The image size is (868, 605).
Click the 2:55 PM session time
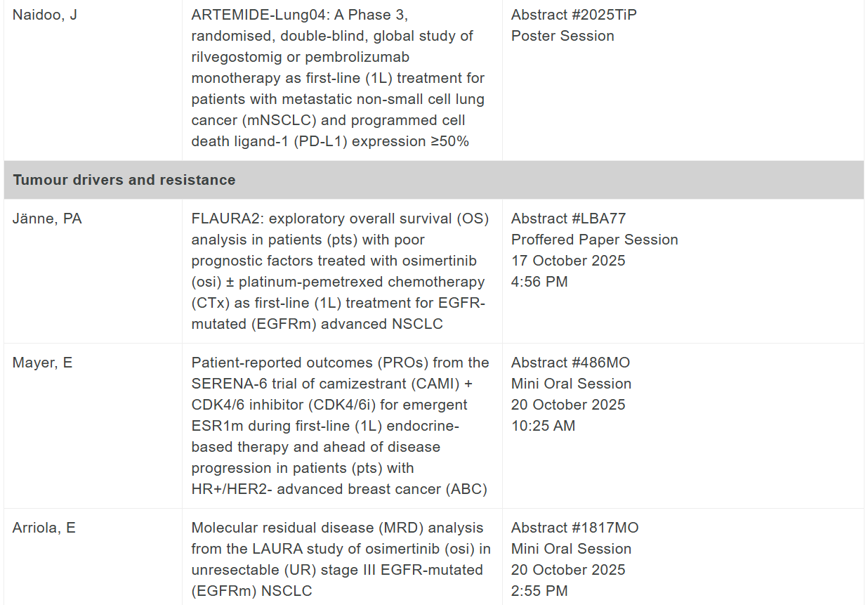(x=539, y=591)
